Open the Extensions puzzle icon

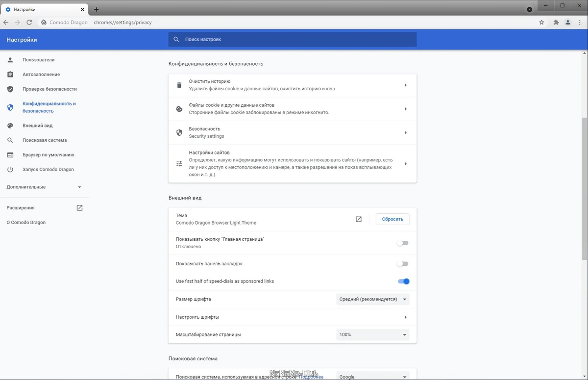[x=556, y=23]
